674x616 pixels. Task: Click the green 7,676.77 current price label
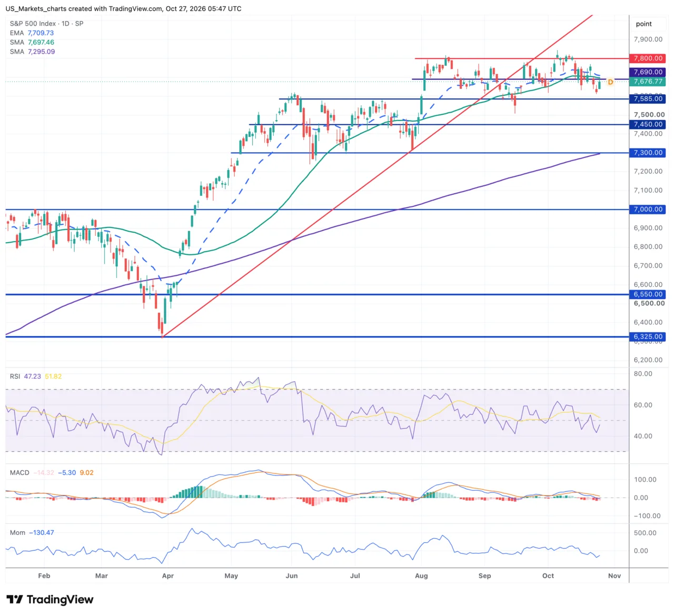coord(648,82)
